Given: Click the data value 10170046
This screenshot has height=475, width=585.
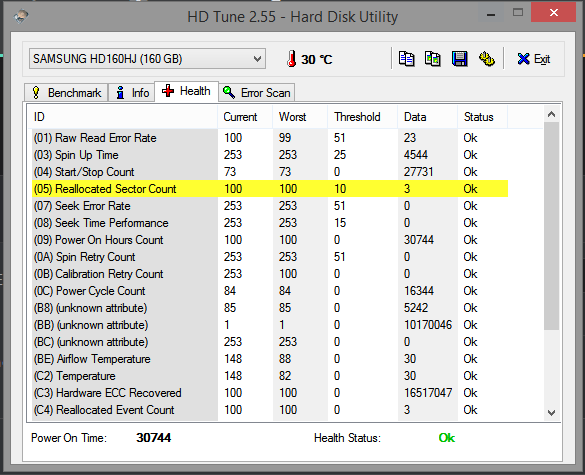Looking at the screenshot, I should pos(428,325).
